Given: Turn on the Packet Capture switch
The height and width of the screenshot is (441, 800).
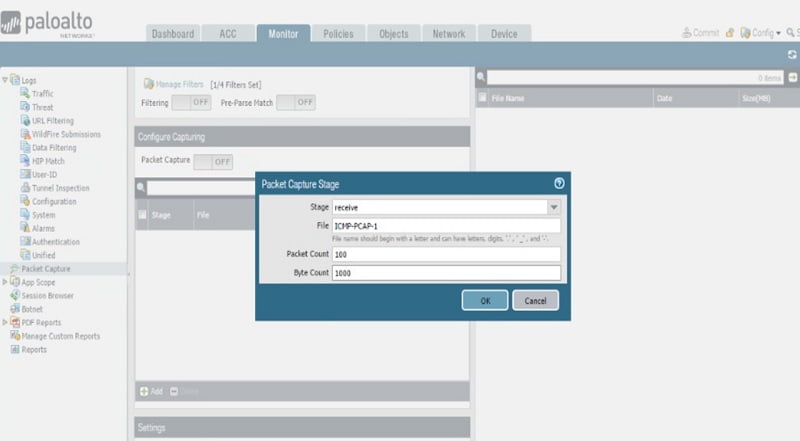Looking at the screenshot, I should [x=213, y=162].
